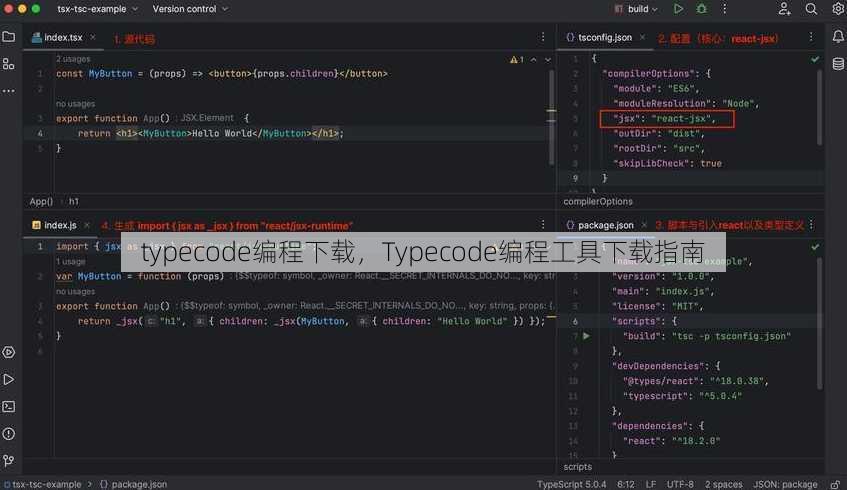Close the index.js tab
847x490 pixels.
(87, 225)
